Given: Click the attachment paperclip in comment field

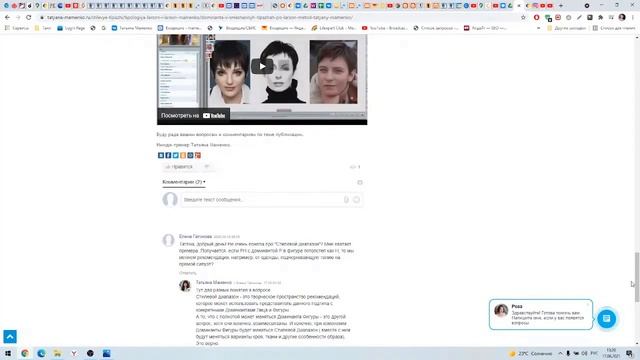Looking at the screenshot, I should 346,200.
